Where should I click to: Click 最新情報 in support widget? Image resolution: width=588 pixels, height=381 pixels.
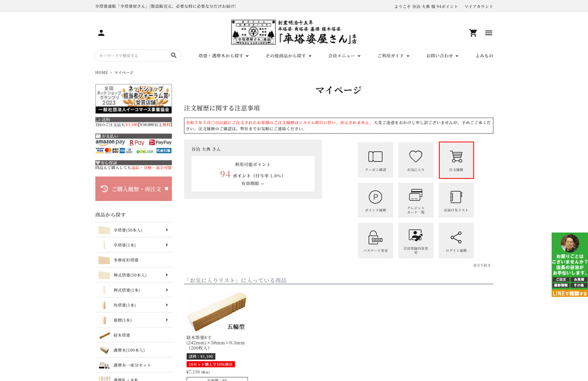[561, 285]
